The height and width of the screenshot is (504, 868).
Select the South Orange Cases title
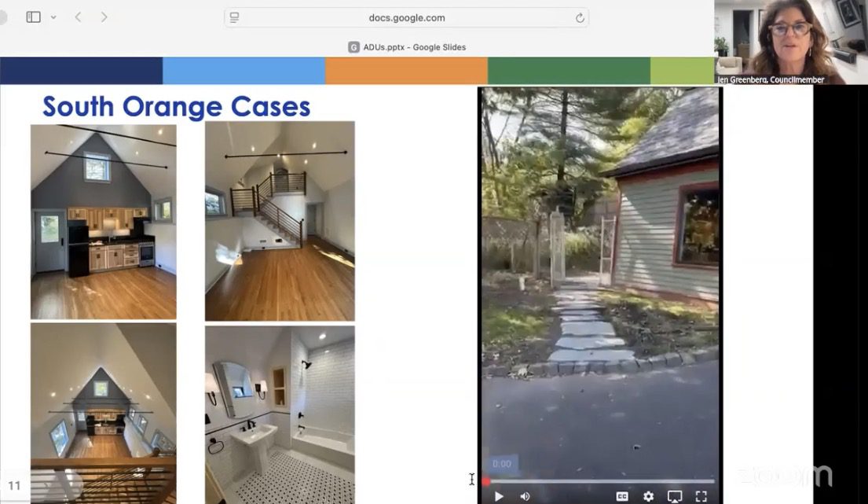tap(176, 106)
